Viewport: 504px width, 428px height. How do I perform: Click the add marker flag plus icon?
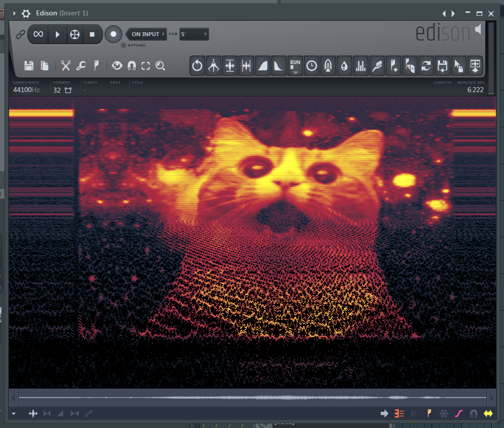tap(393, 66)
